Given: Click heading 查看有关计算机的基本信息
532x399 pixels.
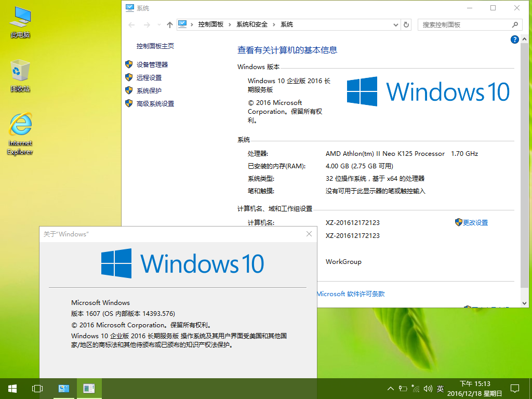Looking at the screenshot, I should tap(287, 50).
